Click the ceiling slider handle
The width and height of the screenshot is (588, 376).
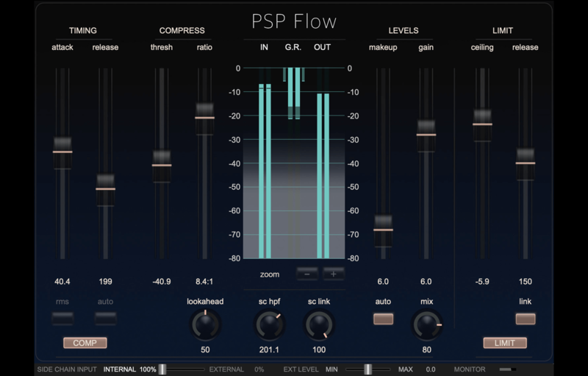(x=483, y=124)
